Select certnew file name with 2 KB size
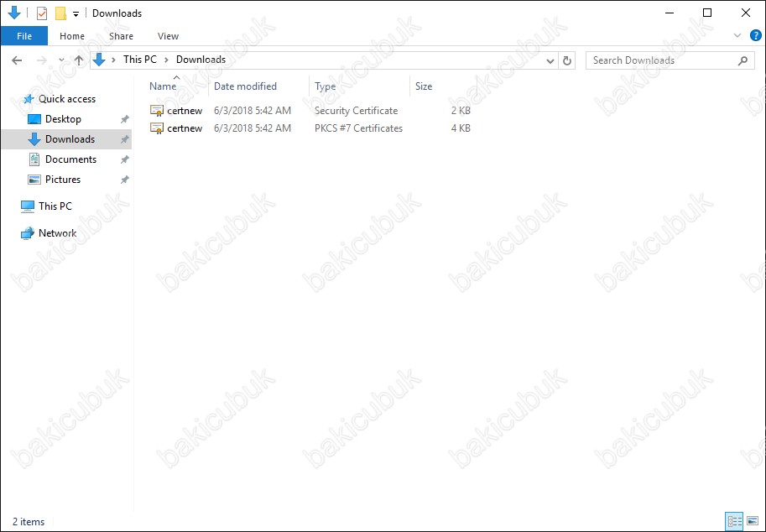Image resolution: width=766 pixels, height=532 pixels. (185, 111)
